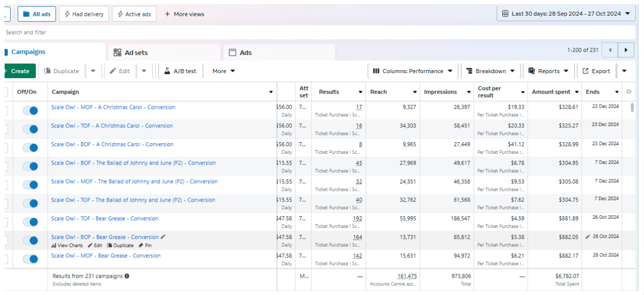Toggle off MOF A Christmas Carol campaign
The image size is (644, 295).
point(30,111)
